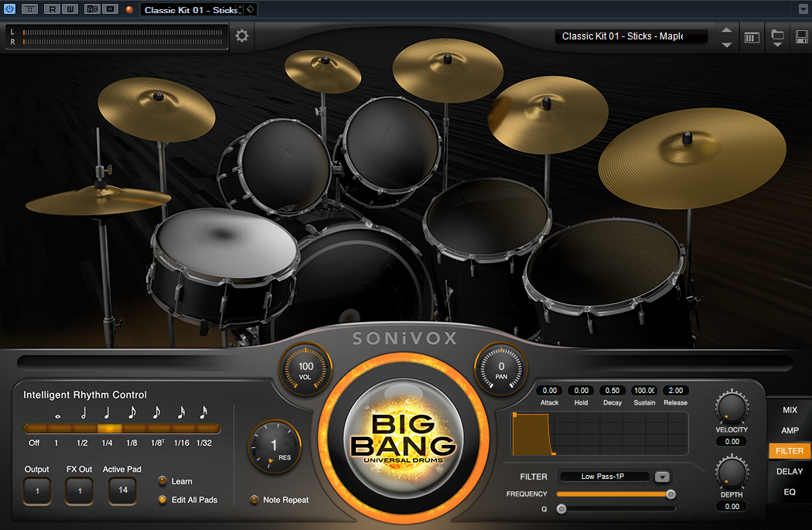
Task: Click the RES knob showing 1
Action: (275, 447)
